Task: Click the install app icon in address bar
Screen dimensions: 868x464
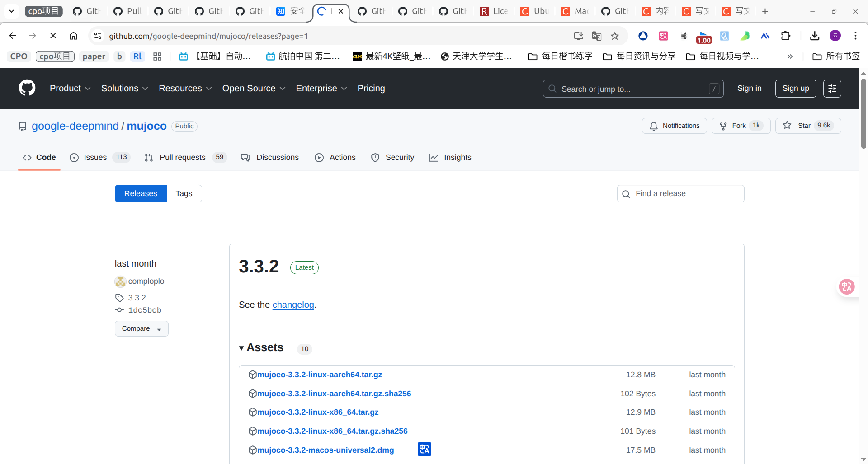Action: tap(578, 36)
